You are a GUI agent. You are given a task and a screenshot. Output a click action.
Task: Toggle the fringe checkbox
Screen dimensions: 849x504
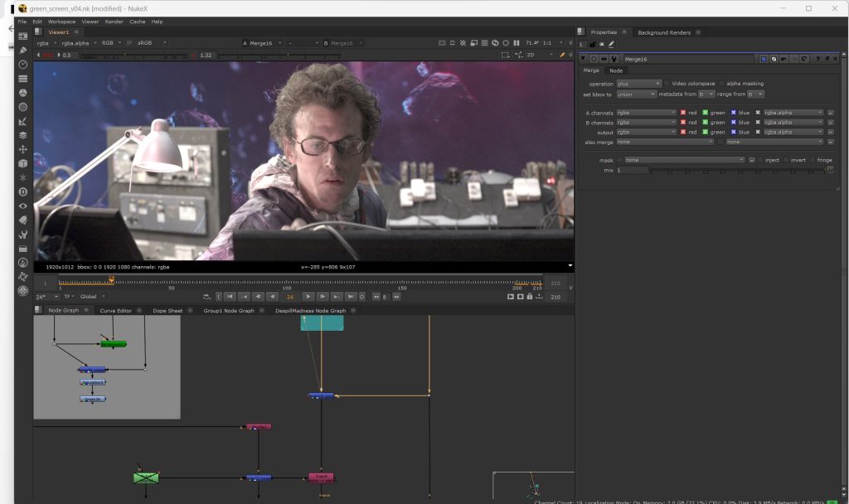813,160
